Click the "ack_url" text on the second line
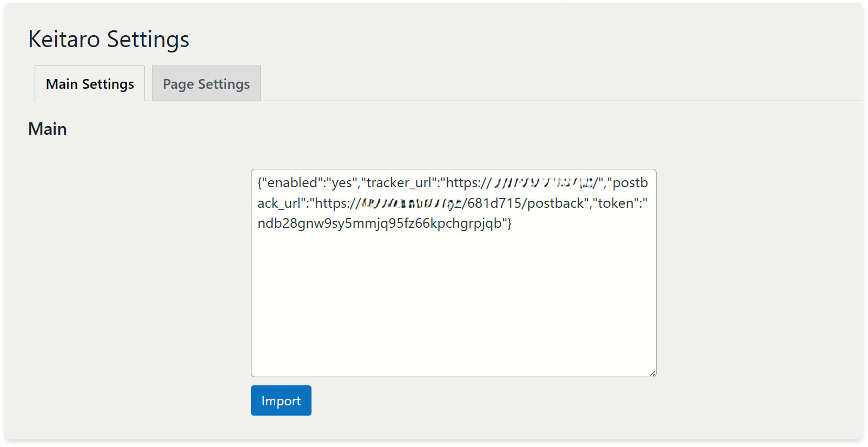Screen dimensions: 868x447 pos(279,203)
